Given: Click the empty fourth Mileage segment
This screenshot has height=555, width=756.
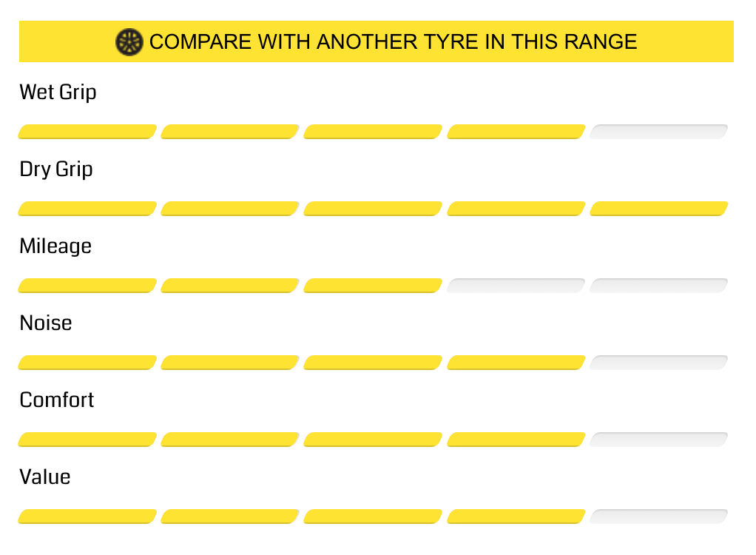Looking at the screenshot, I should [x=516, y=286].
